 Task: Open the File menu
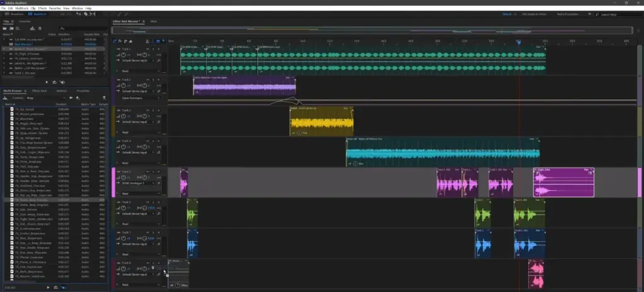(3, 8)
